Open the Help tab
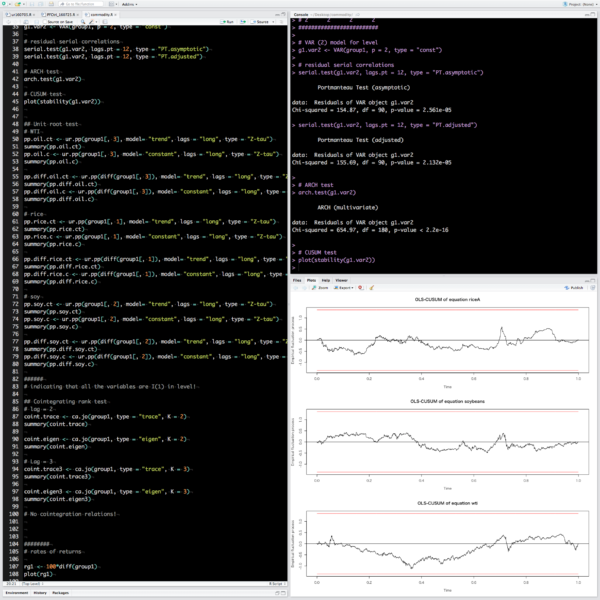The width and height of the screenshot is (600, 600). click(326, 280)
